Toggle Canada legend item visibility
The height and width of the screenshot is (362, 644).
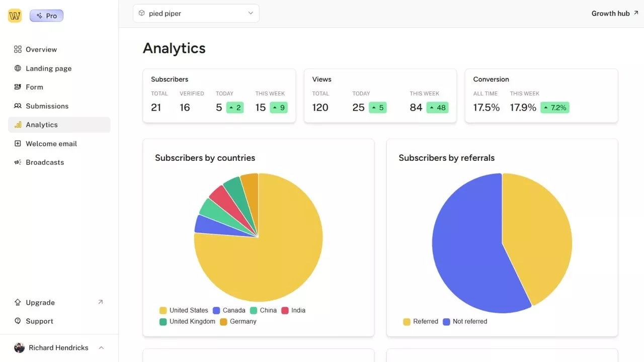[229, 310]
